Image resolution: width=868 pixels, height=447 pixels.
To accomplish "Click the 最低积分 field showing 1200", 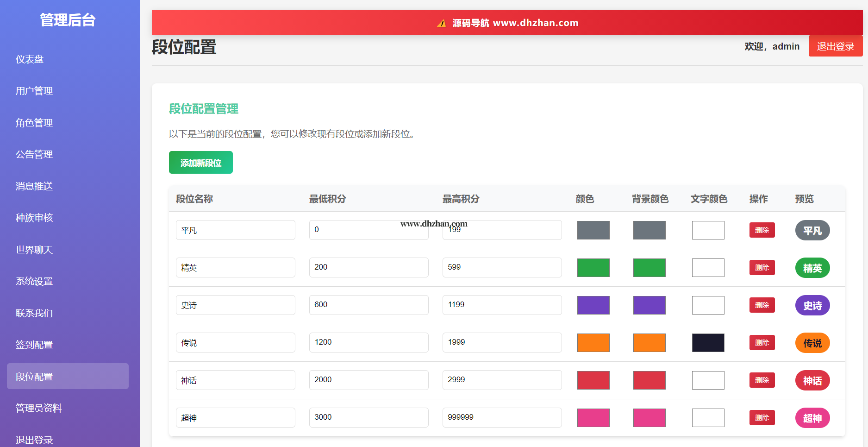I will coord(368,343).
